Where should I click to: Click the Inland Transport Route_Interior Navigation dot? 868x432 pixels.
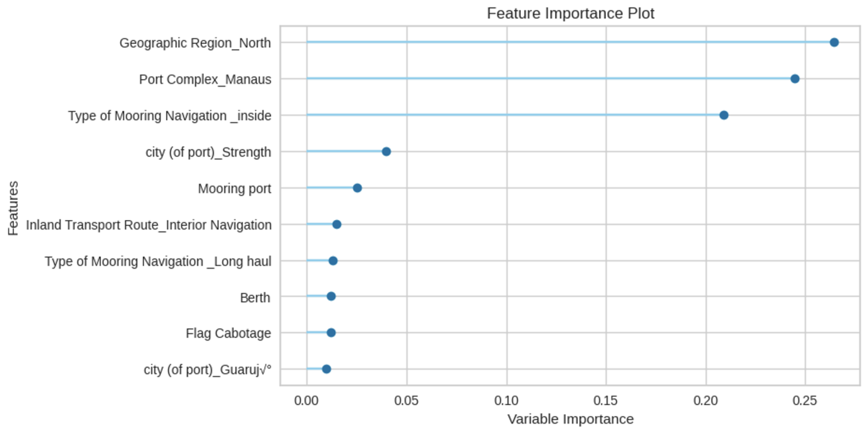(337, 225)
